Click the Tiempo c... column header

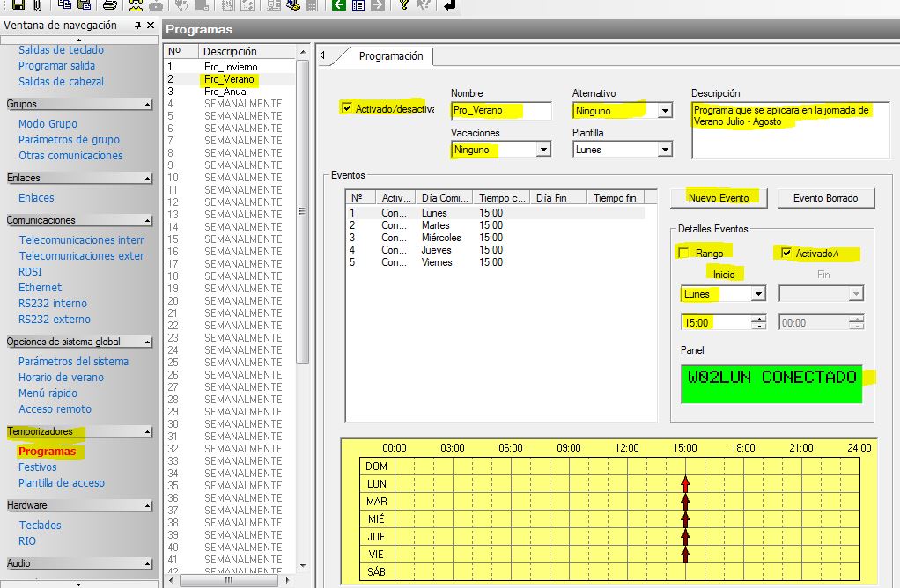(501, 198)
